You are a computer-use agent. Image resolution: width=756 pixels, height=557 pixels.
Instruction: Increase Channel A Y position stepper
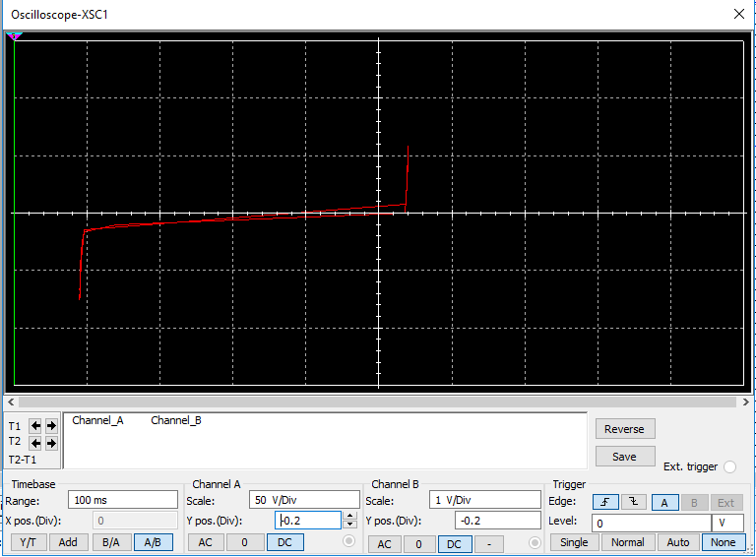point(349,516)
